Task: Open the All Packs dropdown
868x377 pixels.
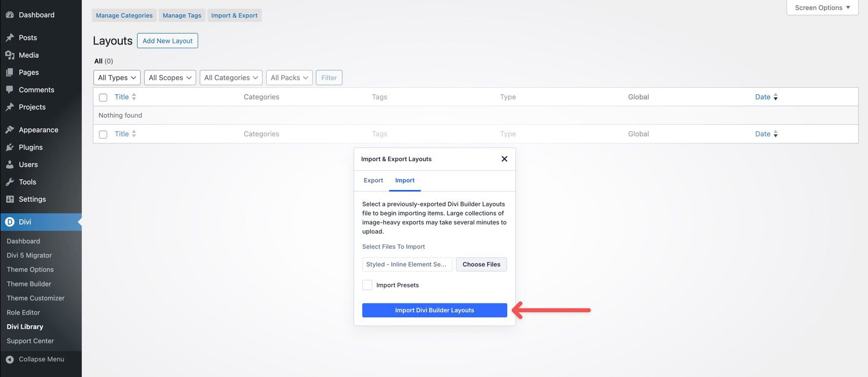Action: (x=289, y=78)
